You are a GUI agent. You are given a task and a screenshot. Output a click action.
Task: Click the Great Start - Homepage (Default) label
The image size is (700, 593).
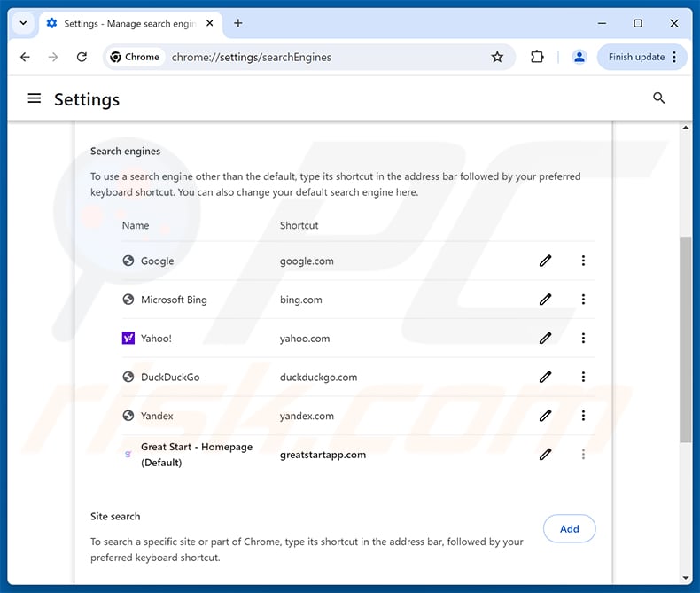point(197,455)
